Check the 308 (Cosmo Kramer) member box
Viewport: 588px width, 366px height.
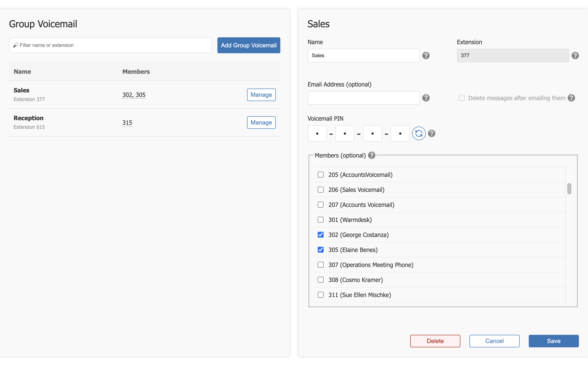coord(321,280)
